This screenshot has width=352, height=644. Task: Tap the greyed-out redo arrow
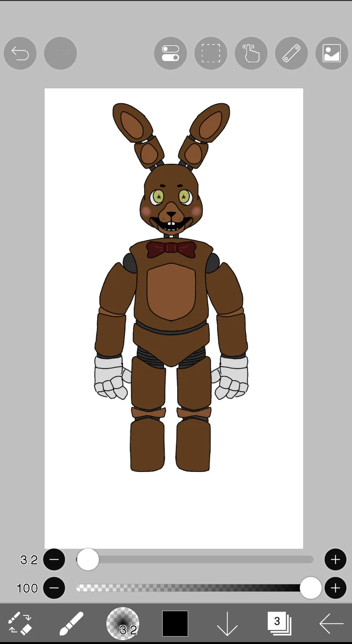click(60, 53)
